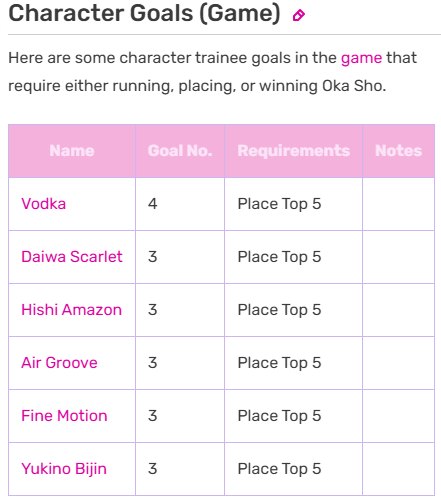Open Daiwa Scarlet character link
Screen dimensions: 441x497
(x=72, y=257)
